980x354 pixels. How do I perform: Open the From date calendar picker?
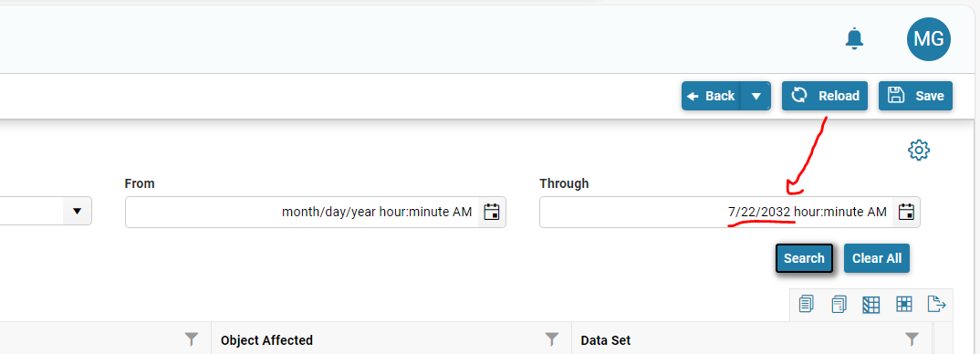492,212
